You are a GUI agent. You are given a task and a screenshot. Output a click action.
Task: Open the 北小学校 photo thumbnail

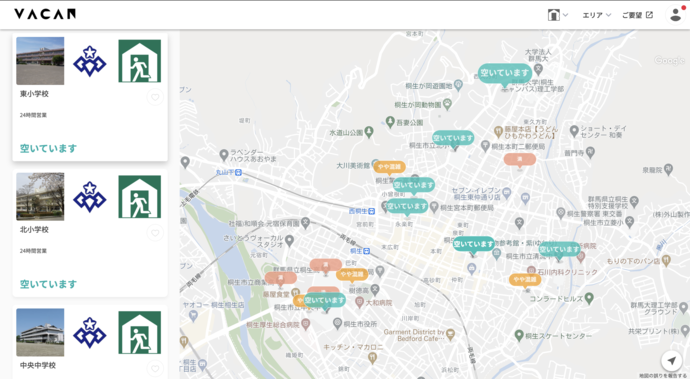pyautogui.click(x=40, y=196)
